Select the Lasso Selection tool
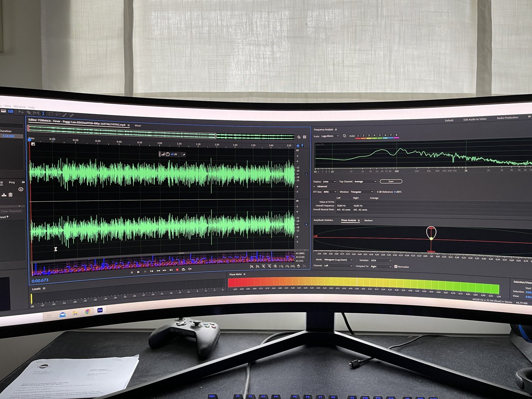The image size is (532, 399). pyautogui.click(x=58, y=114)
